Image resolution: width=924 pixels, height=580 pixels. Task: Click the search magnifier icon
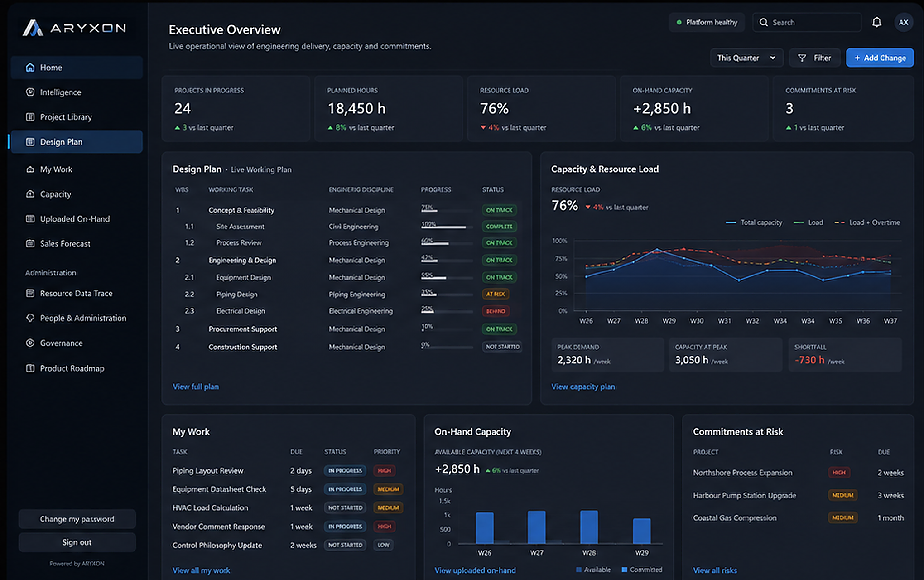coord(764,22)
